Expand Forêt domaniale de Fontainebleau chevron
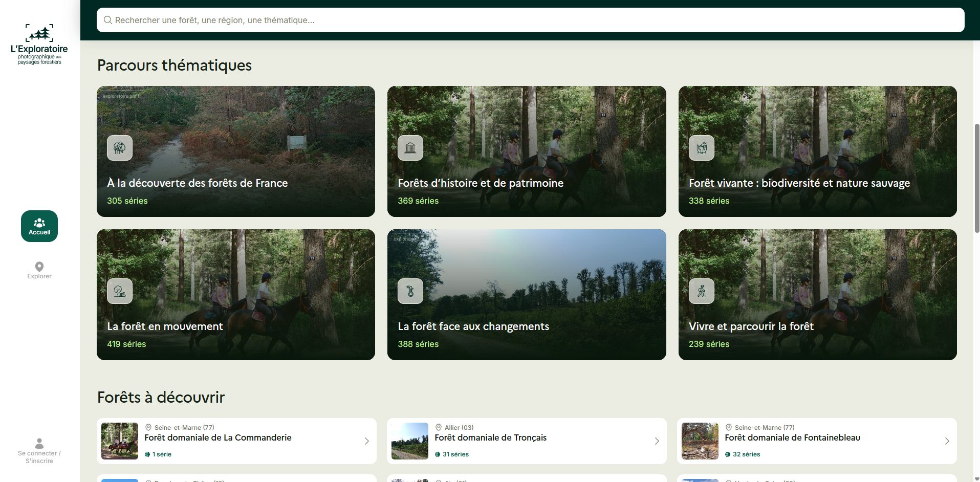 947,441
